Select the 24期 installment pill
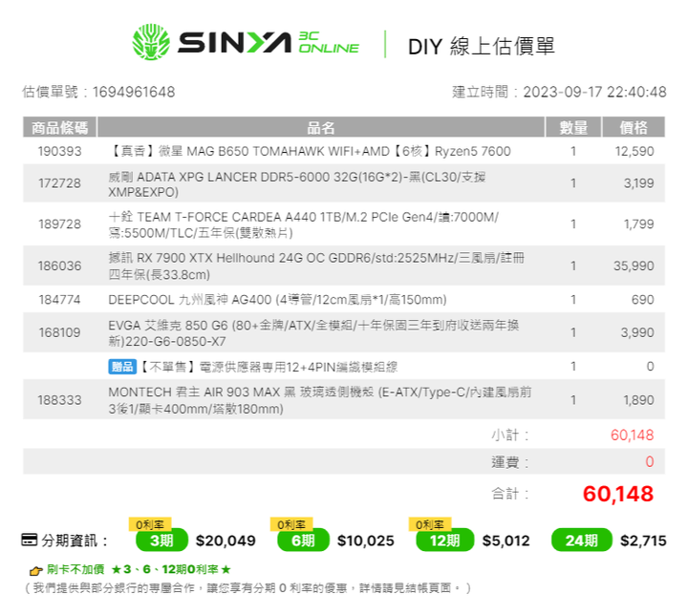Viewport: 688px width, 616px height. 581,541
